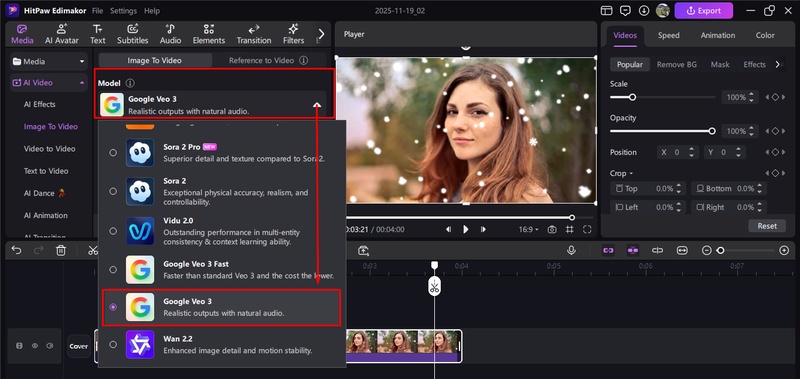The width and height of the screenshot is (800, 379).
Task: Expand the Crop dropdown arrow
Action: (631, 173)
